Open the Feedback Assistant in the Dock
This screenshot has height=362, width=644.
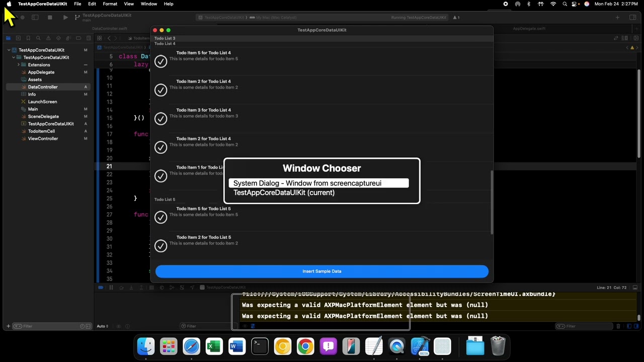coord(328,346)
